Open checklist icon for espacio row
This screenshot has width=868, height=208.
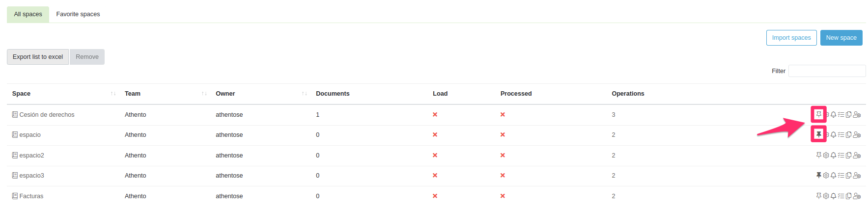[x=841, y=135]
